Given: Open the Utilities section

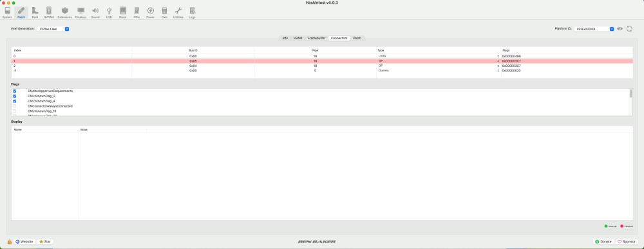Looking at the screenshot, I should [x=178, y=13].
